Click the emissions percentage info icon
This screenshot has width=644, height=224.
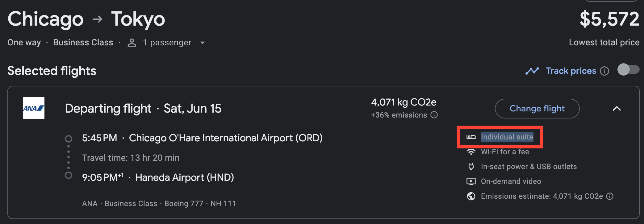click(434, 115)
